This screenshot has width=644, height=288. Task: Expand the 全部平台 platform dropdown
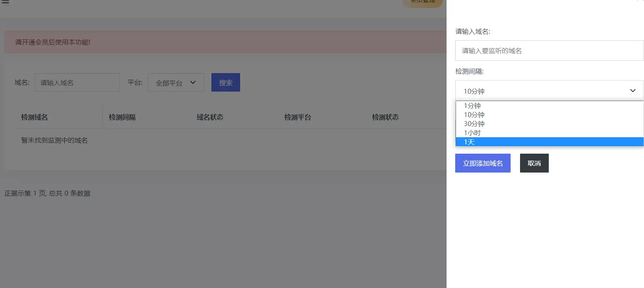[176, 83]
